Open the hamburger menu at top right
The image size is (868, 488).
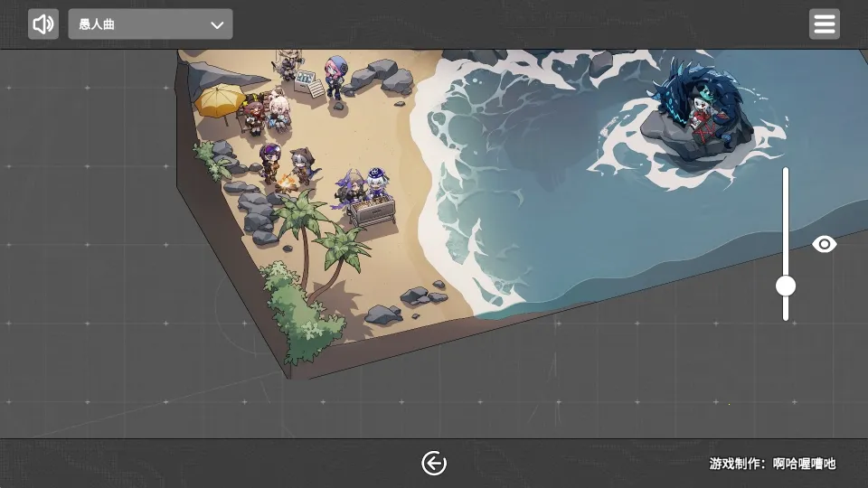coord(824,24)
